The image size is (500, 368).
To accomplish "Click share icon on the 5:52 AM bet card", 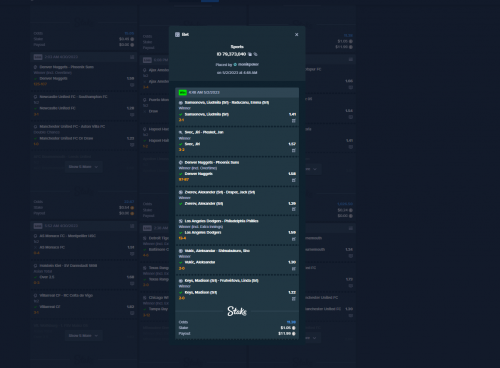I will [x=132, y=226].
